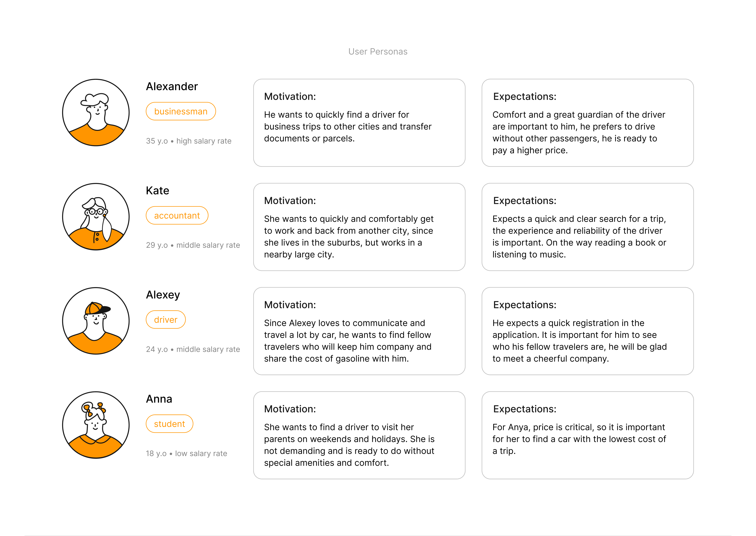Click Alexander's avatar illustration

pyautogui.click(x=96, y=113)
